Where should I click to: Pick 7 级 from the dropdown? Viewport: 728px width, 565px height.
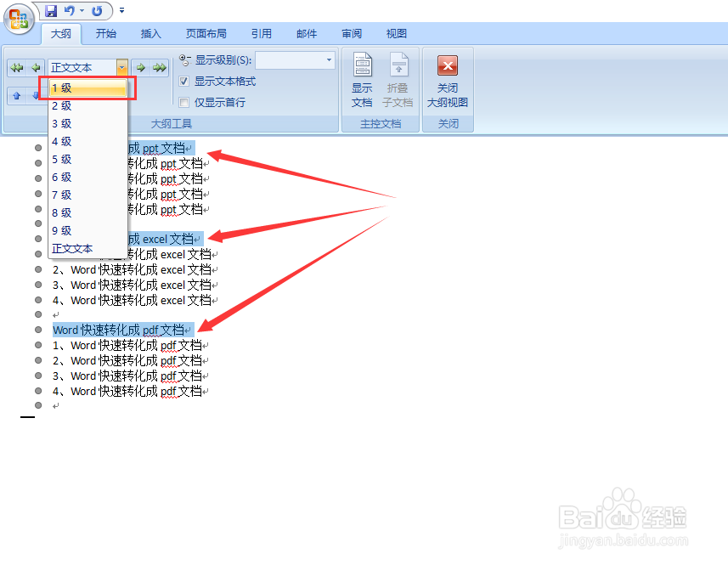[87, 195]
